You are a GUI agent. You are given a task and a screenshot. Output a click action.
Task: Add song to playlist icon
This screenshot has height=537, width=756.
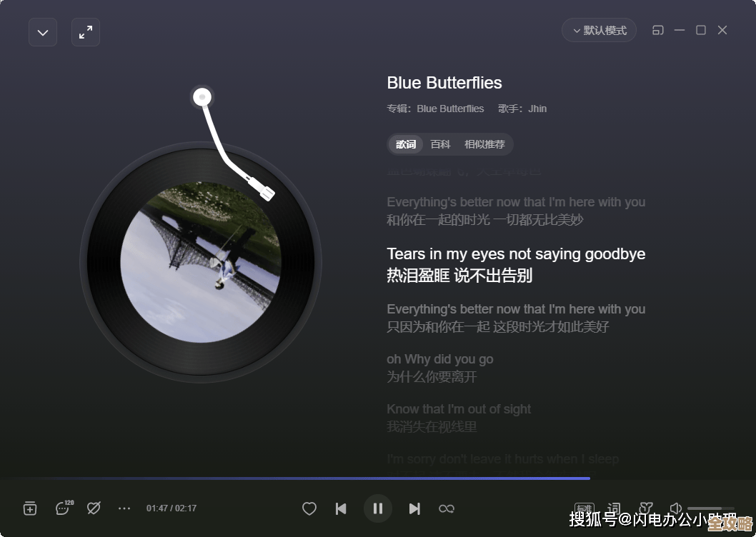click(30, 508)
